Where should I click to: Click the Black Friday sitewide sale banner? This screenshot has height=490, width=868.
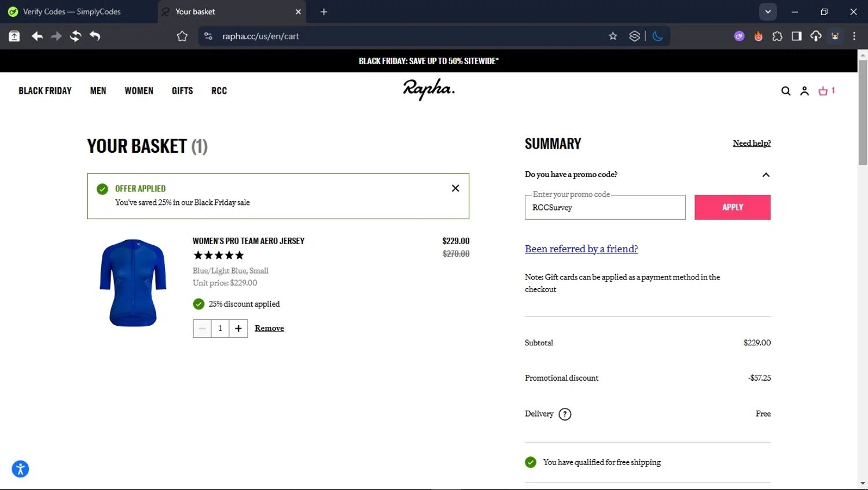(428, 61)
